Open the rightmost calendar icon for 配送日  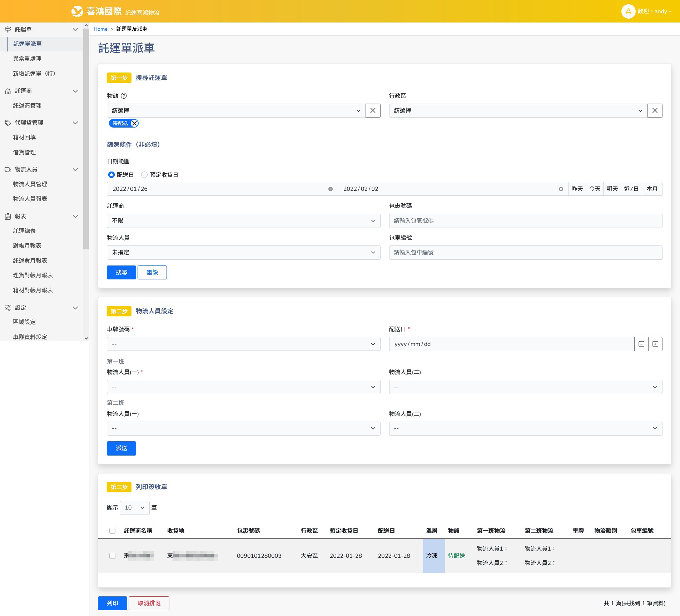(655, 344)
